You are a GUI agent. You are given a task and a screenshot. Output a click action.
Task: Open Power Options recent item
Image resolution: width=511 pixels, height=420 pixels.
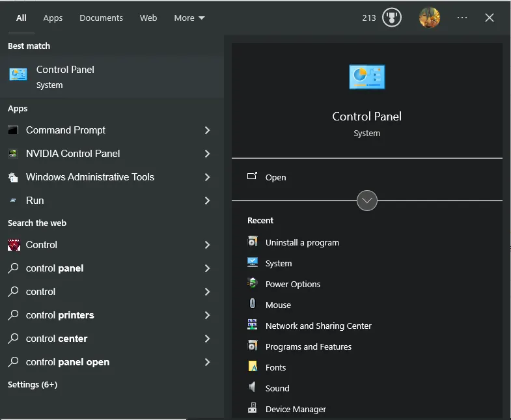(293, 285)
